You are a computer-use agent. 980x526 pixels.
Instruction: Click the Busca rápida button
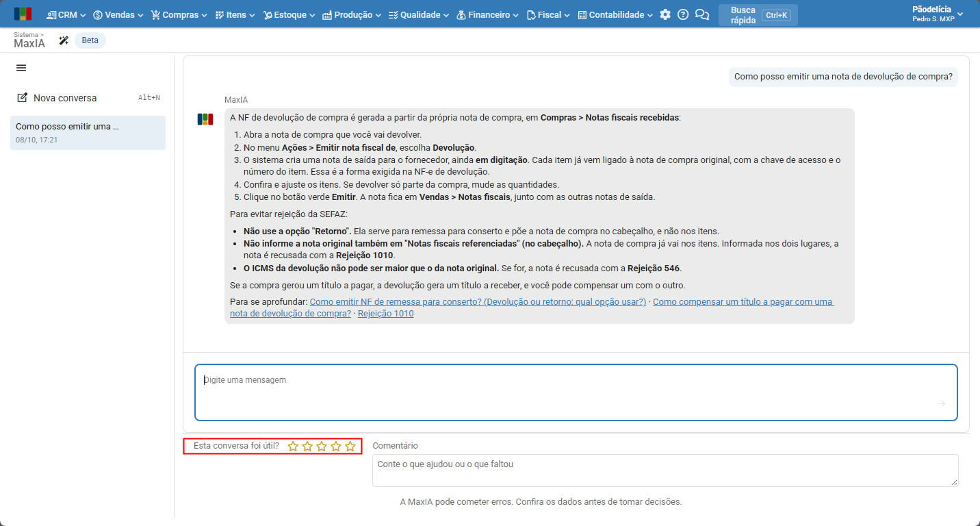[758, 15]
